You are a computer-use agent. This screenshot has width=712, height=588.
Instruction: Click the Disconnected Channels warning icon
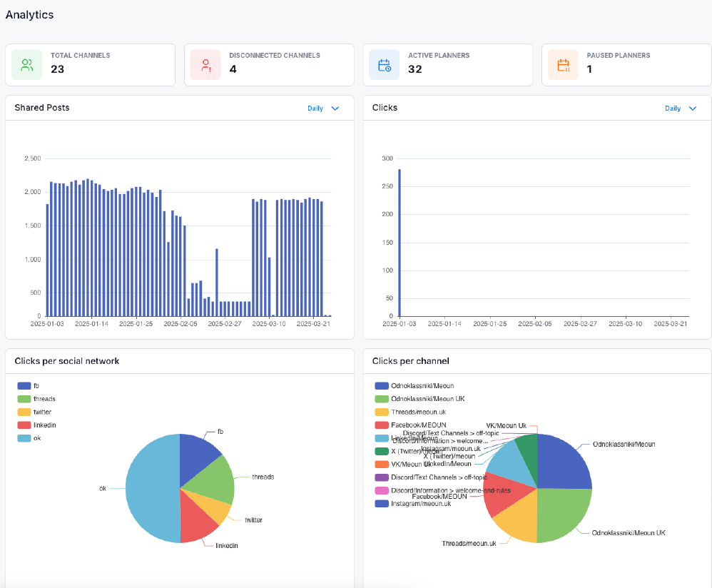click(x=205, y=66)
